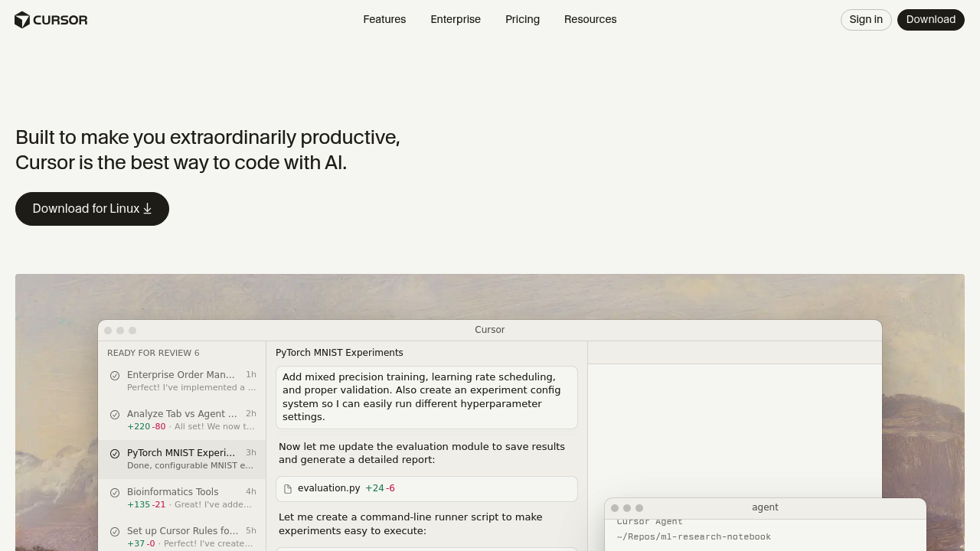
Task: Click the download arrow icon in Download for Linux
Action: click(148, 209)
